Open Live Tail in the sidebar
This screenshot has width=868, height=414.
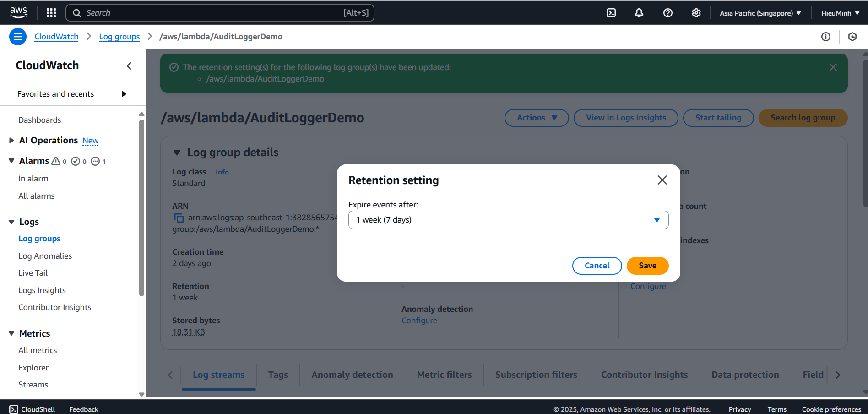pos(33,273)
